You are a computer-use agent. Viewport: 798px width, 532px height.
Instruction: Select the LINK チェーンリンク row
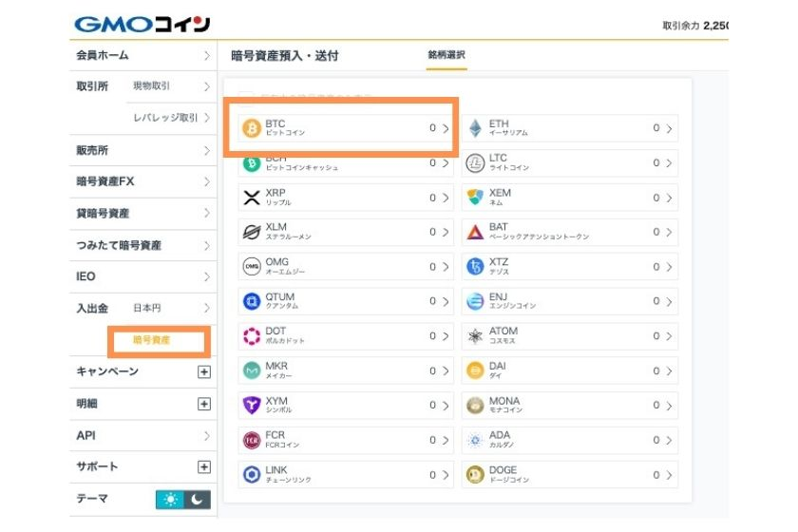point(346,474)
